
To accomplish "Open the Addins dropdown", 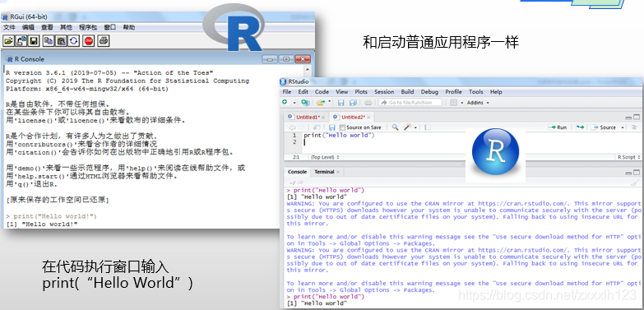I will click(479, 103).
